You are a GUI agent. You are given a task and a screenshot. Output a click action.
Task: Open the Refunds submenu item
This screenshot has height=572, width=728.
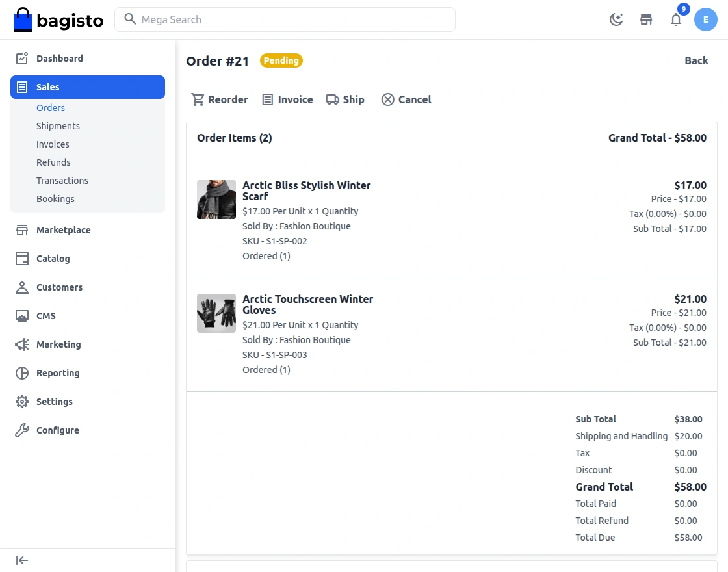(53, 162)
